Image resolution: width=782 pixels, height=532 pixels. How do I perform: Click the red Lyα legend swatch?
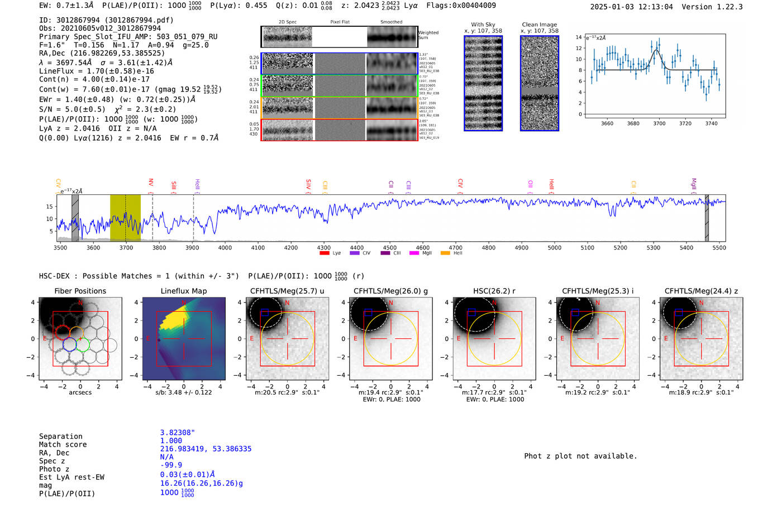point(324,253)
